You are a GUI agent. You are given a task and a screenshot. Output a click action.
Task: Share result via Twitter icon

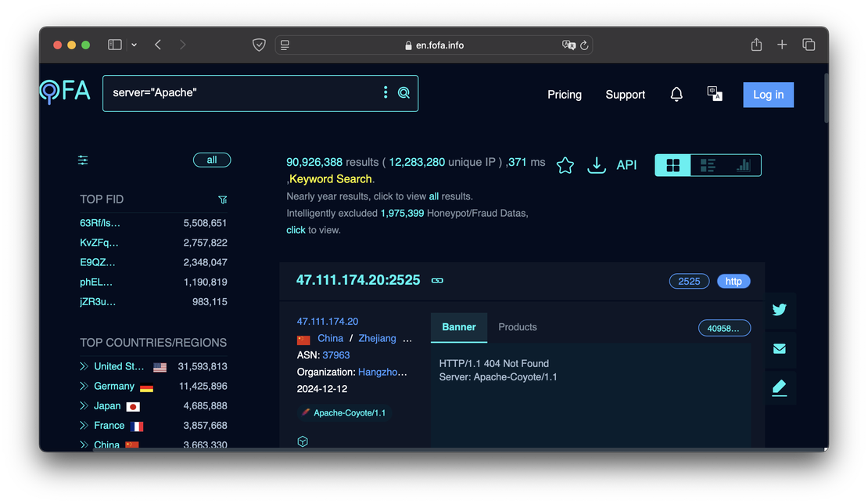(779, 310)
